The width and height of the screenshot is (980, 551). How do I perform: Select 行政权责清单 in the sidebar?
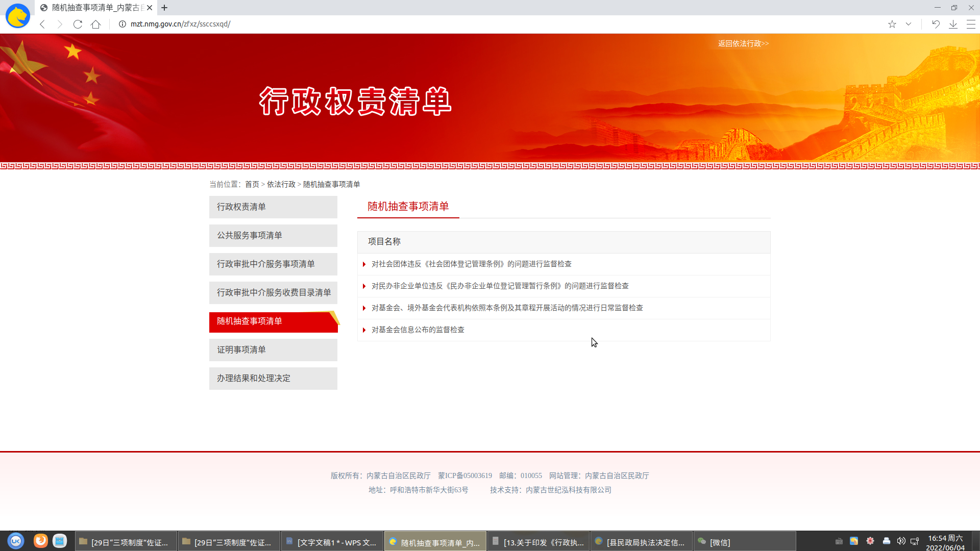[273, 207]
